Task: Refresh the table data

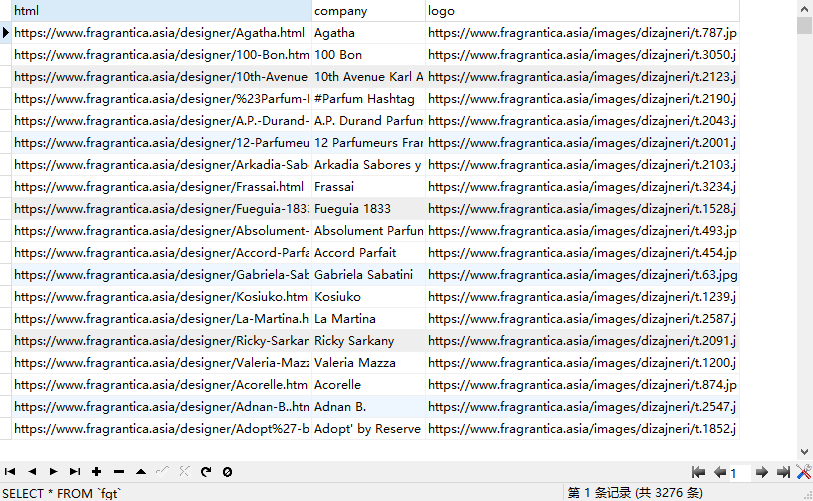Action: [206, 471]
